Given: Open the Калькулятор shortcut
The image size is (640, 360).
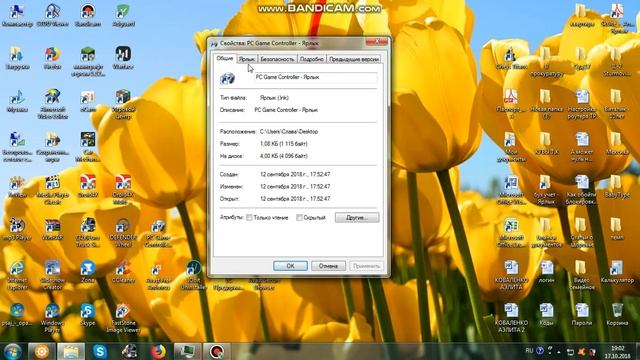Looking at the screenshot, I should [x=617, y=272].
